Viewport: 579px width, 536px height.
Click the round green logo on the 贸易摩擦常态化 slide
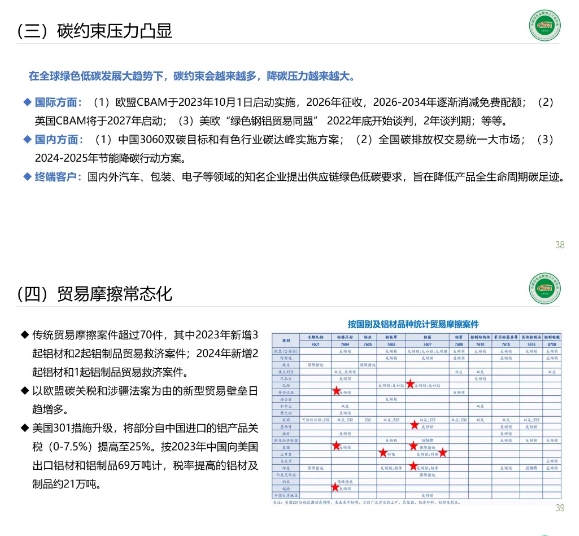point(545,288)
